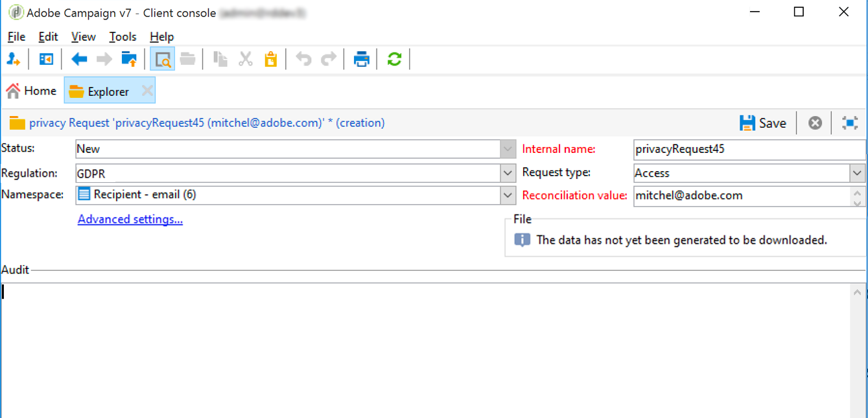Screen dimensions: 868x418
Task: Open Advanced settings link
Action: point(130,219)
